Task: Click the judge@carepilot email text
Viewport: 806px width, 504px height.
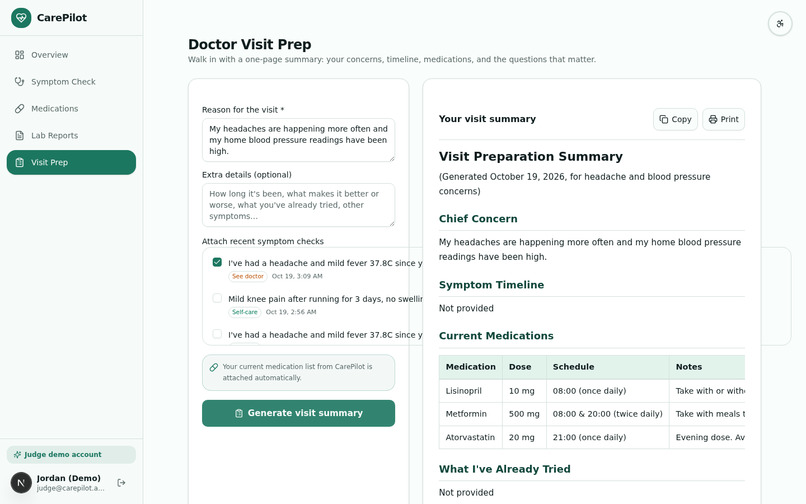Action: pos(70,488)
